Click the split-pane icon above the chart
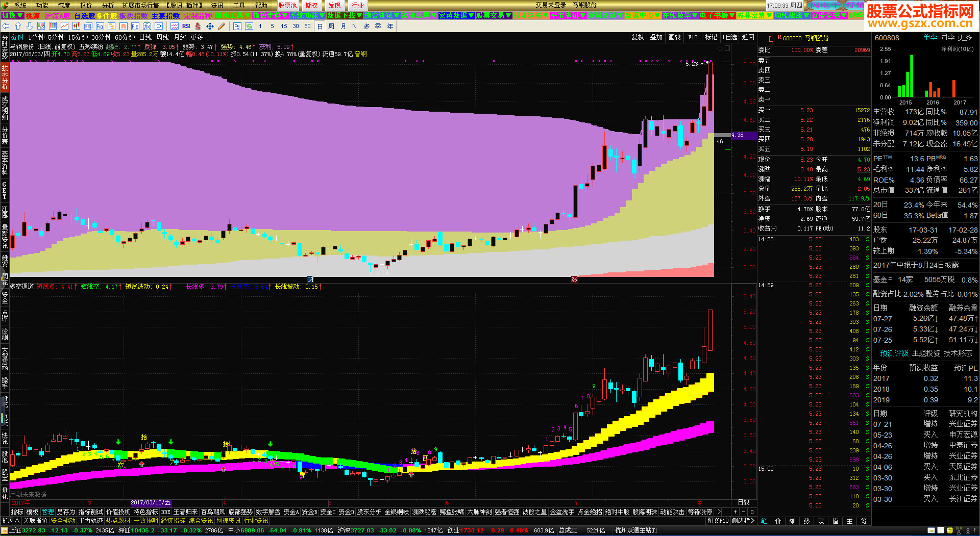This screenshot has height=536, width=980. click(727, 48)
